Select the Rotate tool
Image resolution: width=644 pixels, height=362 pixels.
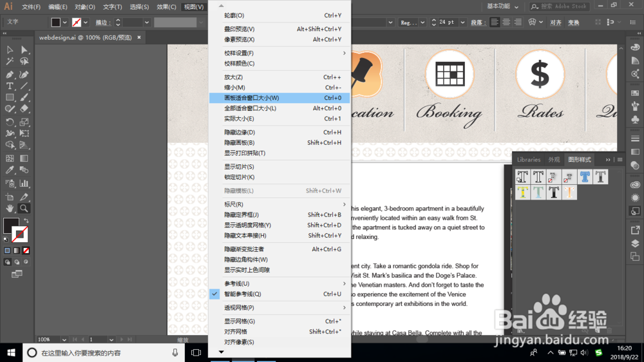point(10,122)
